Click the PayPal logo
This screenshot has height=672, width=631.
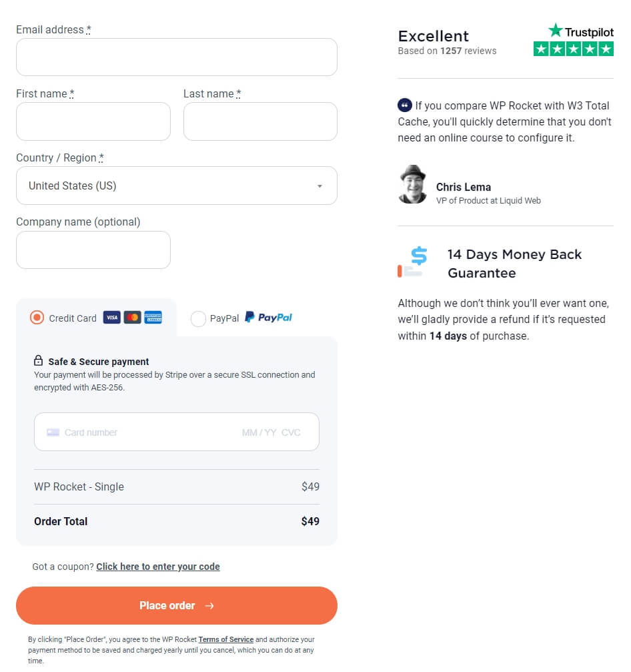click(x=268, y=318)
